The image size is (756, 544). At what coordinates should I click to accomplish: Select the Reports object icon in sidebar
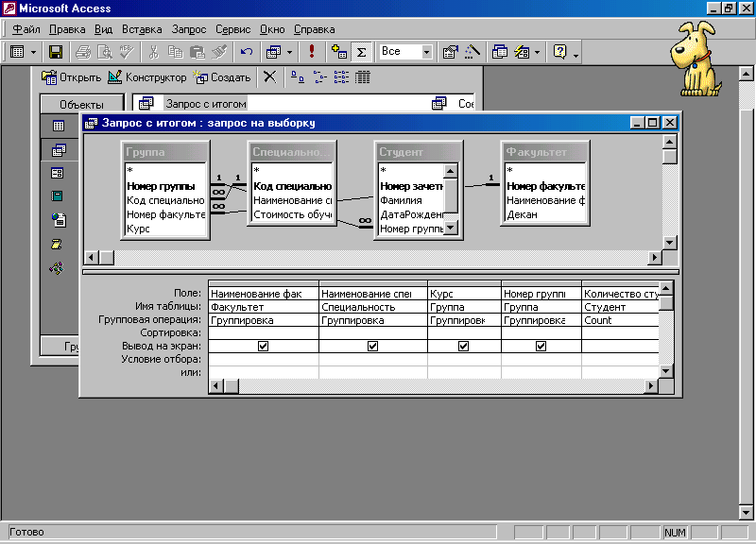(x=57, y=196)
